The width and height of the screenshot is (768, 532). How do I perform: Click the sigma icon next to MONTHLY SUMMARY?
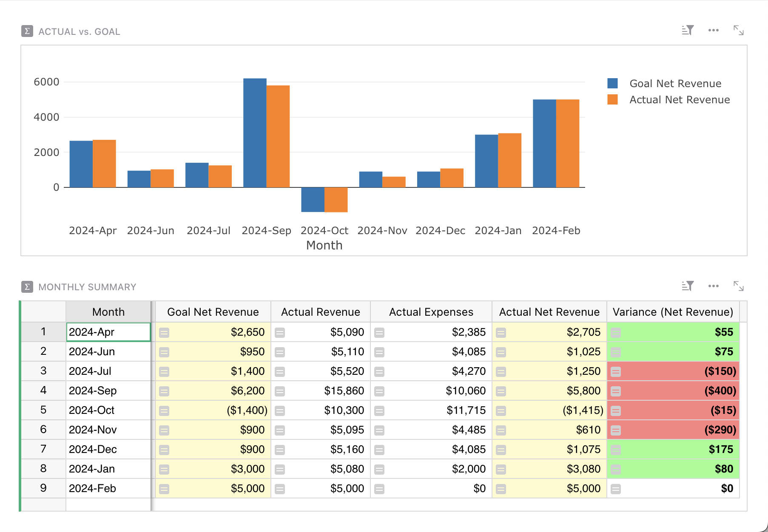pyautogui.click(x=26, y=287)
